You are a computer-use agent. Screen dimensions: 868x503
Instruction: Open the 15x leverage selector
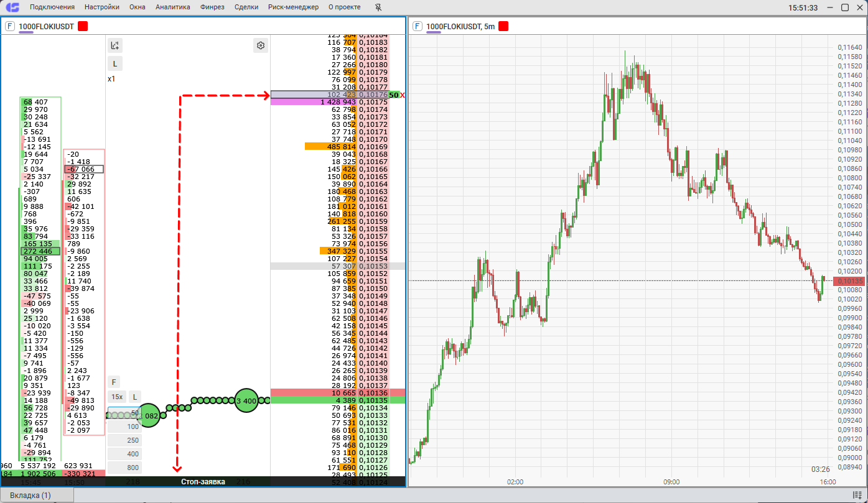point(117,397)
